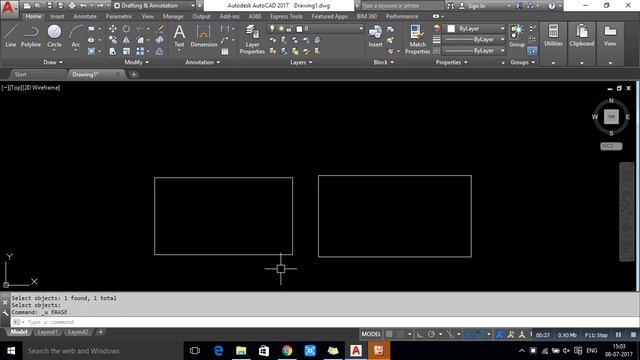This screenshot has width=640, height=360.
Task: Select the Text annotation tool
Action: pos(179,36)
